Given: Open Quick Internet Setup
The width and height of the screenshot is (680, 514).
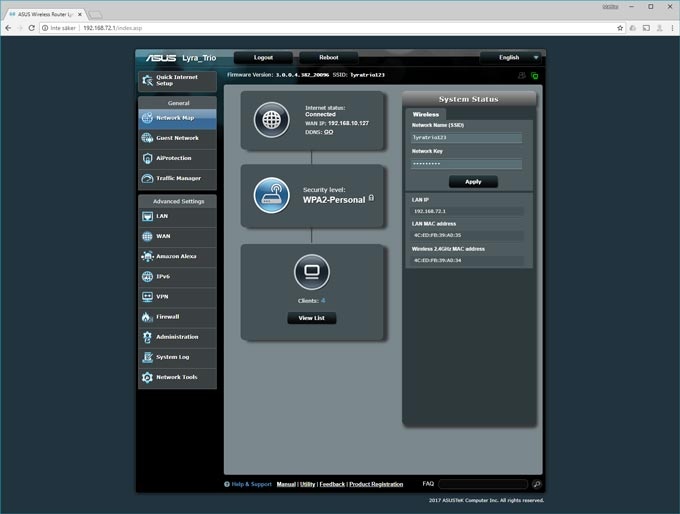Looking at the screenshot, I should [x=177, y=80].
